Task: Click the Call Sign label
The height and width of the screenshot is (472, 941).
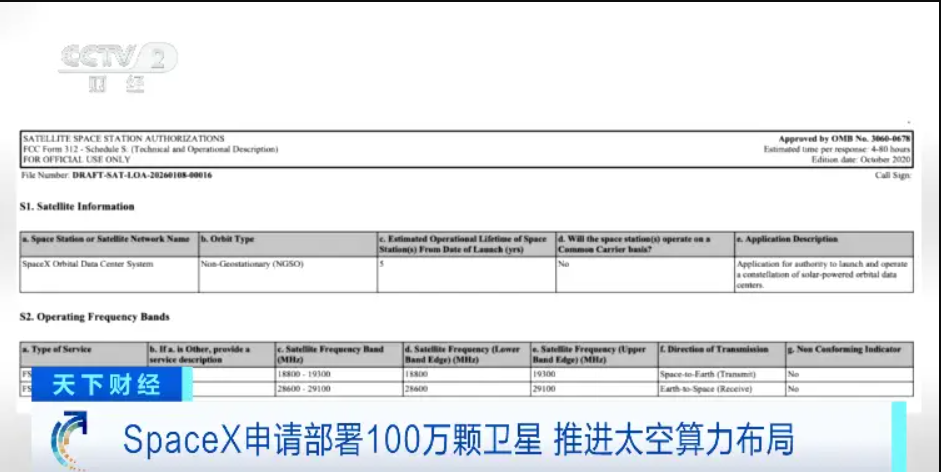Action: coord(893,175)
